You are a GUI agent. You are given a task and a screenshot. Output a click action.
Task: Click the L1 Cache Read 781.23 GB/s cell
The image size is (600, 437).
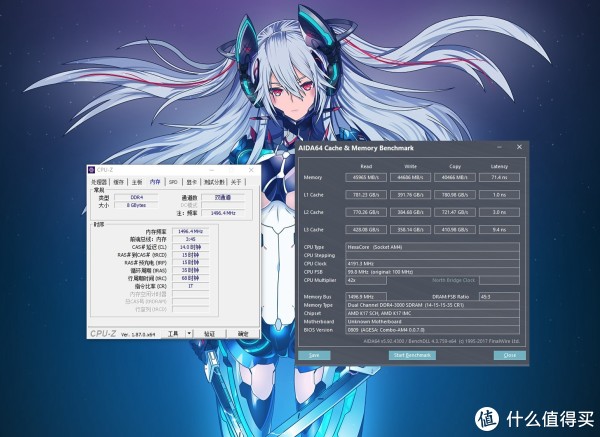click(366, 195)
